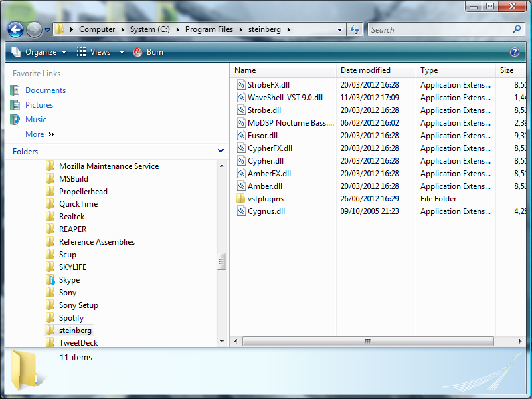The height and width of the screenshot is (399, 532).
Task: Open Documents favorite link
Action: [x=45, y=90]
